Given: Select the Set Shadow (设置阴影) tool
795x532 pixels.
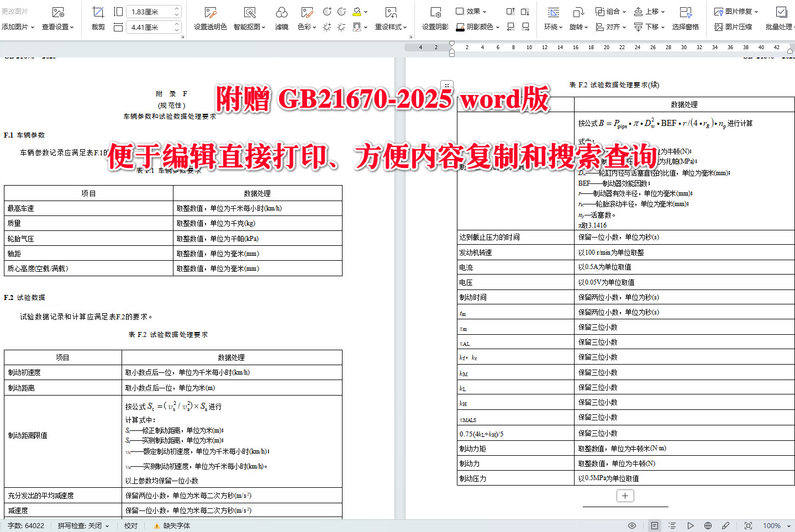Looking at the screenshot, I should [x=434, y=18].
